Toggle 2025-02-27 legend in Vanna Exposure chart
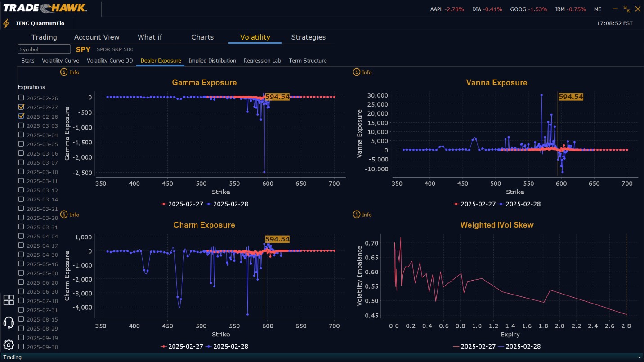The width and height of the screenshot is (644, 362). [474, 204]
